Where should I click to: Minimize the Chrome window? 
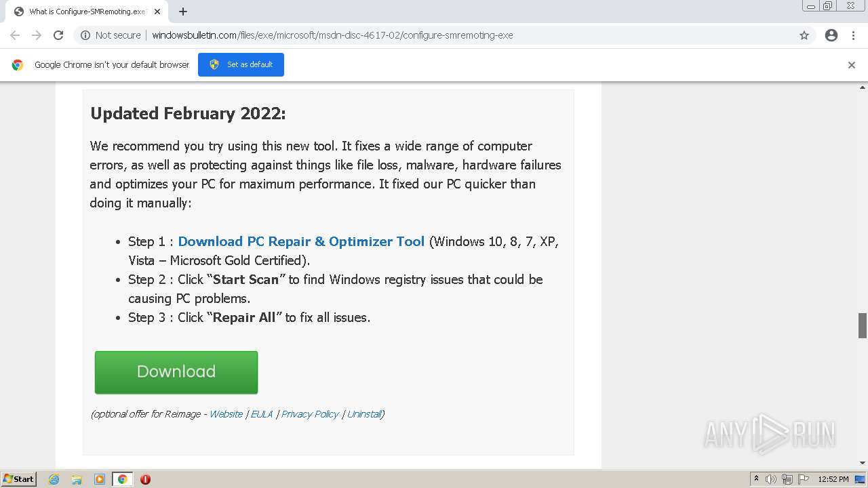pos(811,6)
